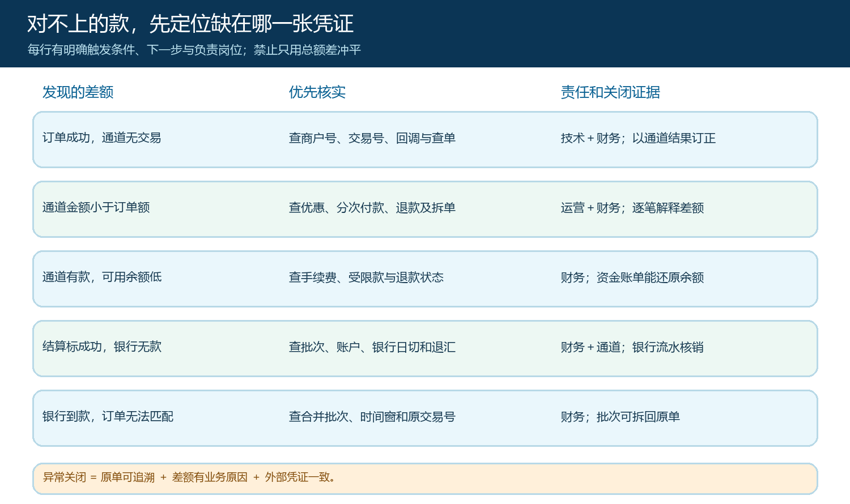The image size is (850, 504).
Task: Select 查批次、账户、银行日切和退汇
Action: point(372,347)
